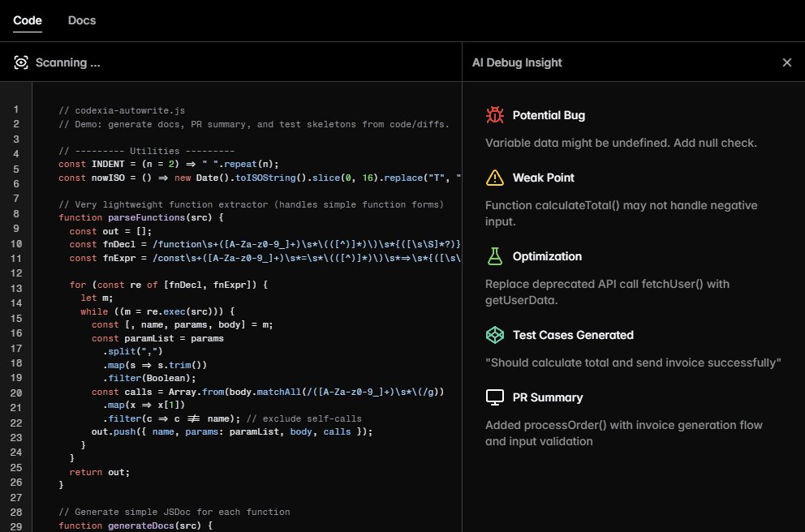
Task: Select the Test Cases Generated heading
Action: click(x=573, y=335)
